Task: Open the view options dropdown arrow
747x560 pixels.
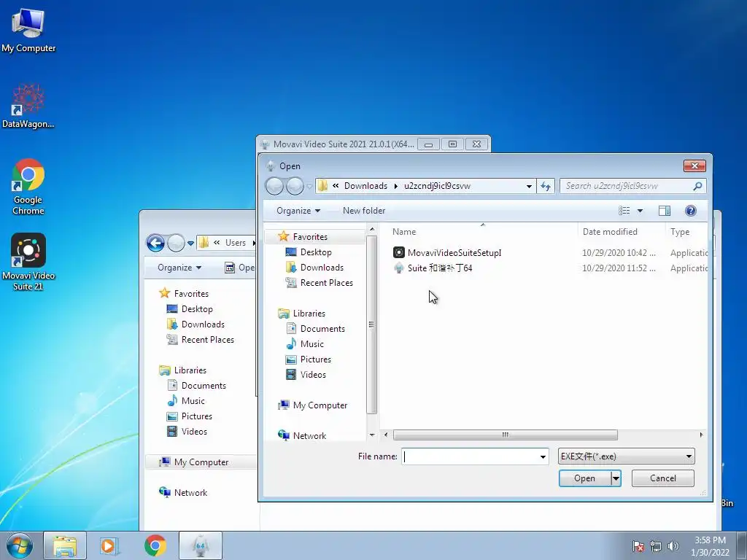Action: pos(640,211)
